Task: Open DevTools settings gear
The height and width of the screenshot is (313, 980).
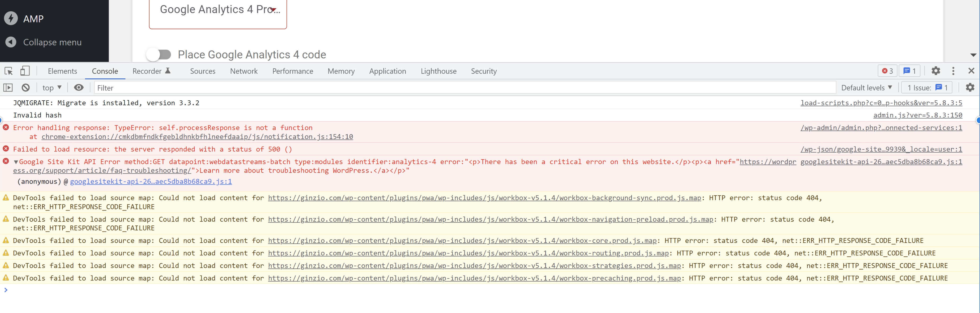Action: [936, 71]
